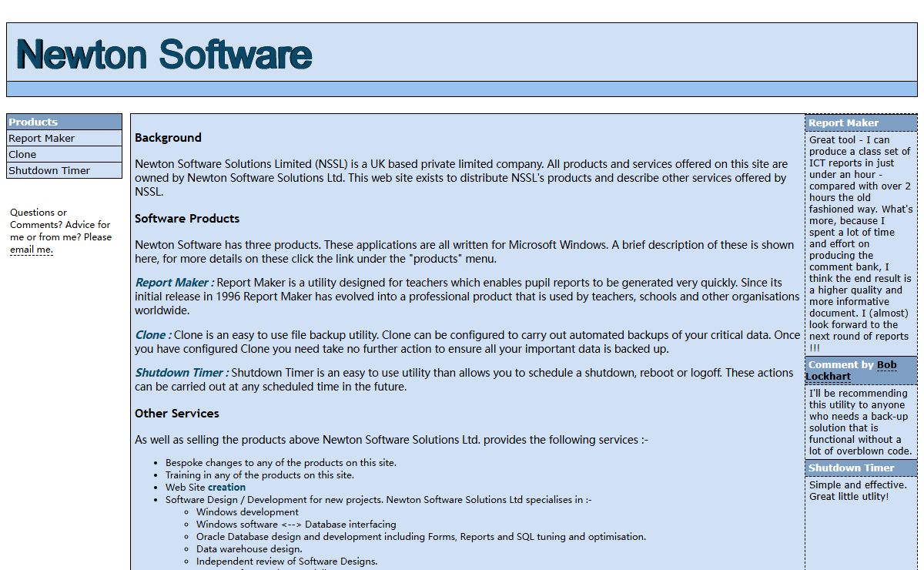Screen dimensions: 924x570
Task: Click the italic 'Clone :' product link
Action: tap(153, 335)
